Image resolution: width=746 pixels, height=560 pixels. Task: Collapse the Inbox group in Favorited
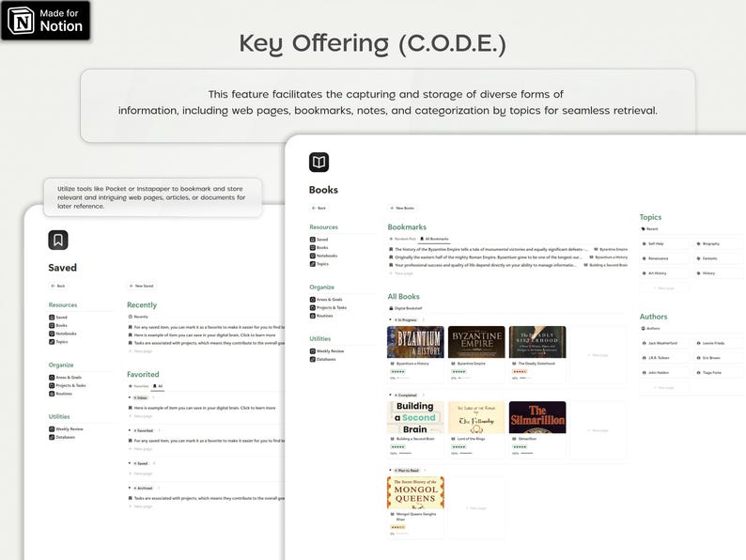(130, 397)
